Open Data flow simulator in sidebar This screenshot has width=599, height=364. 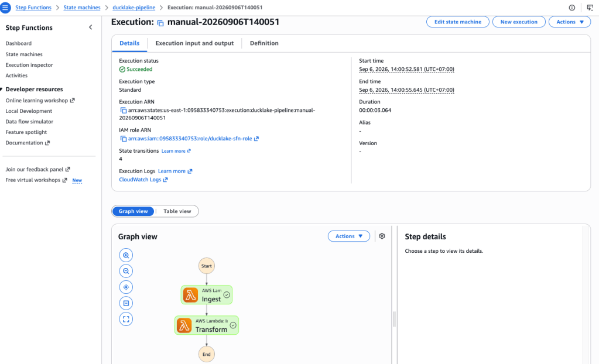click(x=29, y=122)
